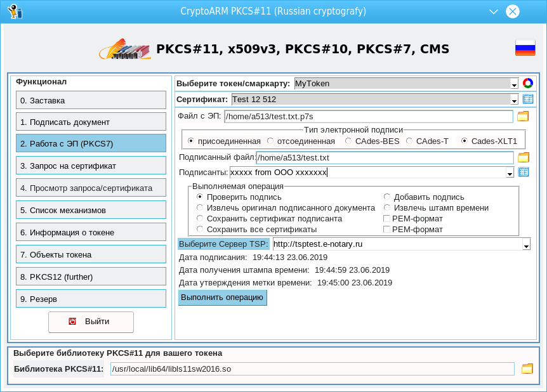Close the CryptoARM window

click(x=513, y=11)
